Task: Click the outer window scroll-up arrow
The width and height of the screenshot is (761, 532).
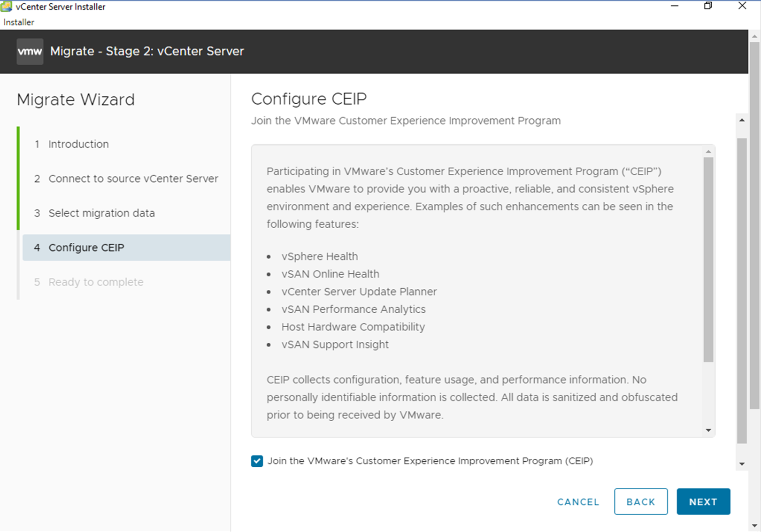Action: pos(754,36)
